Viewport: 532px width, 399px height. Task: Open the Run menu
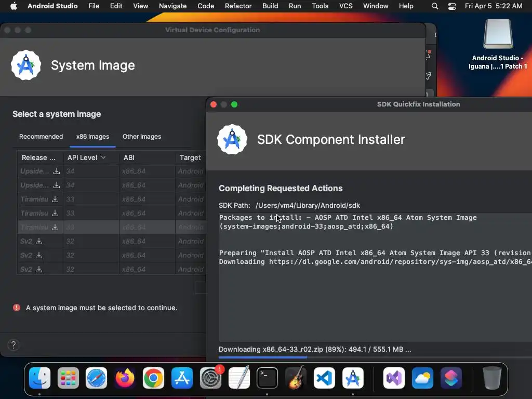click(295, 6)
